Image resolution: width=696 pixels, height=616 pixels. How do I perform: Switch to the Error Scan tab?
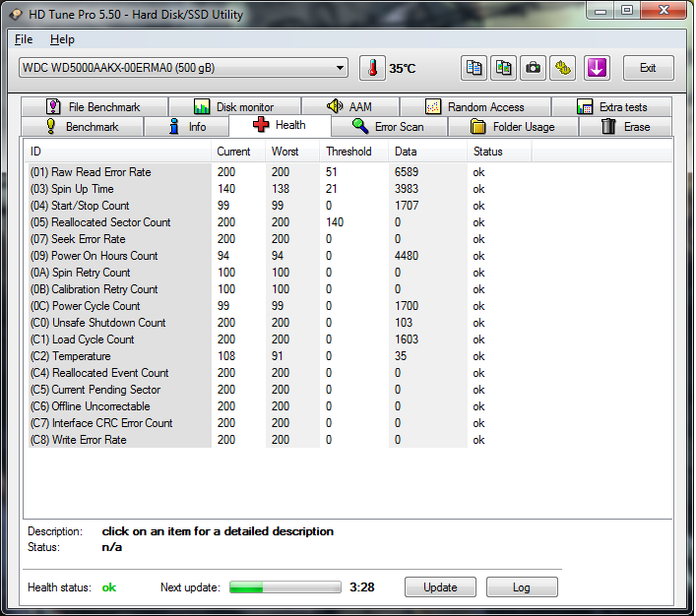(x=389, y=127)
